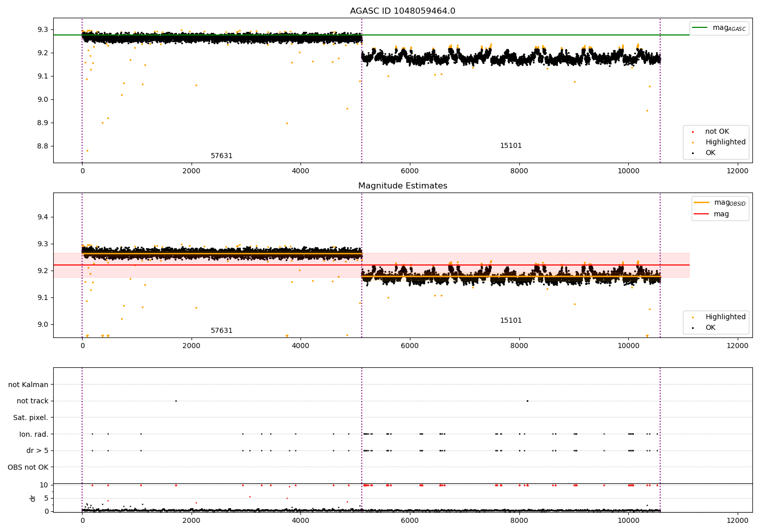
Task: Click the pink shaded mag band in middle plot
Action: tap(371, 265)
